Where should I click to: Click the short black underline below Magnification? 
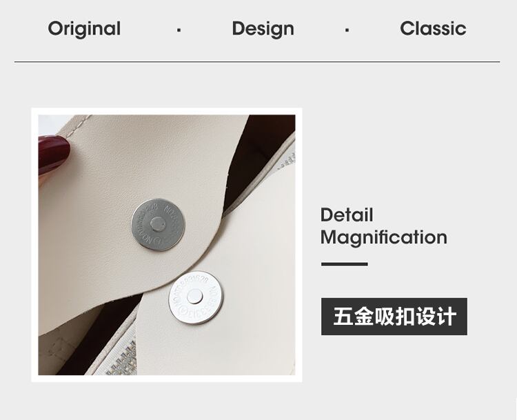pyautogui.click(x=344, y=264)
